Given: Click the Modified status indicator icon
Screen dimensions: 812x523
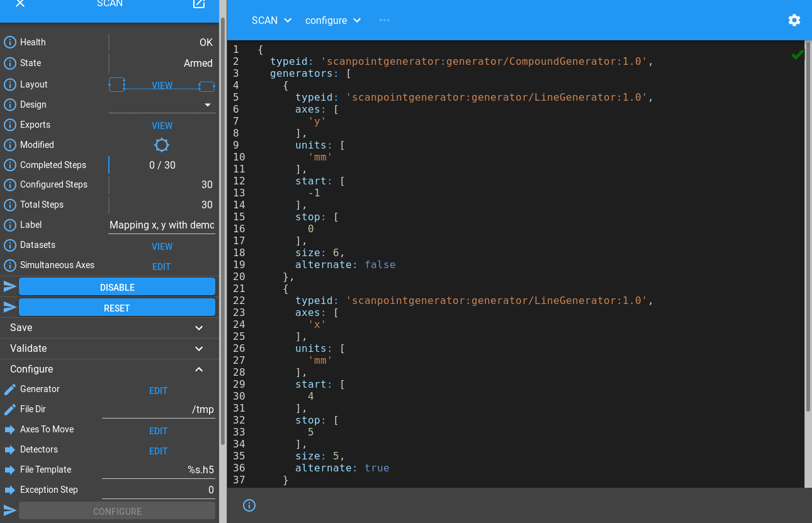Looking at the screenshot, I should point(162,145).
